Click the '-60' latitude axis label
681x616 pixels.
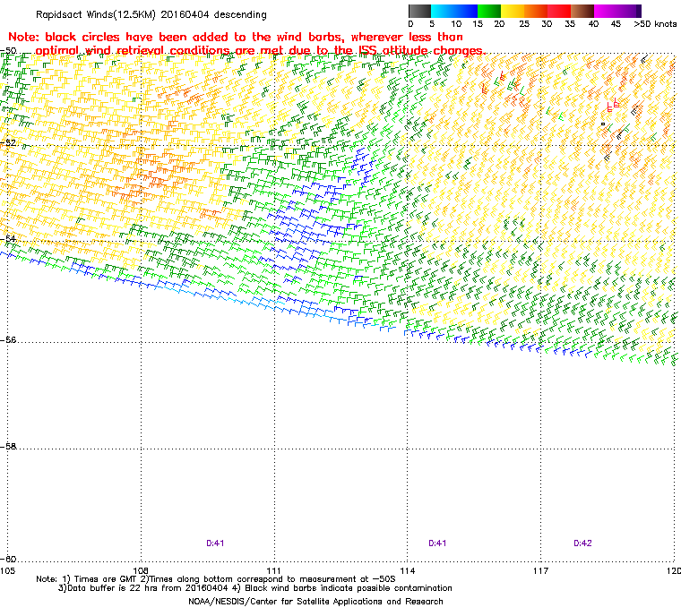click(8, 559)
